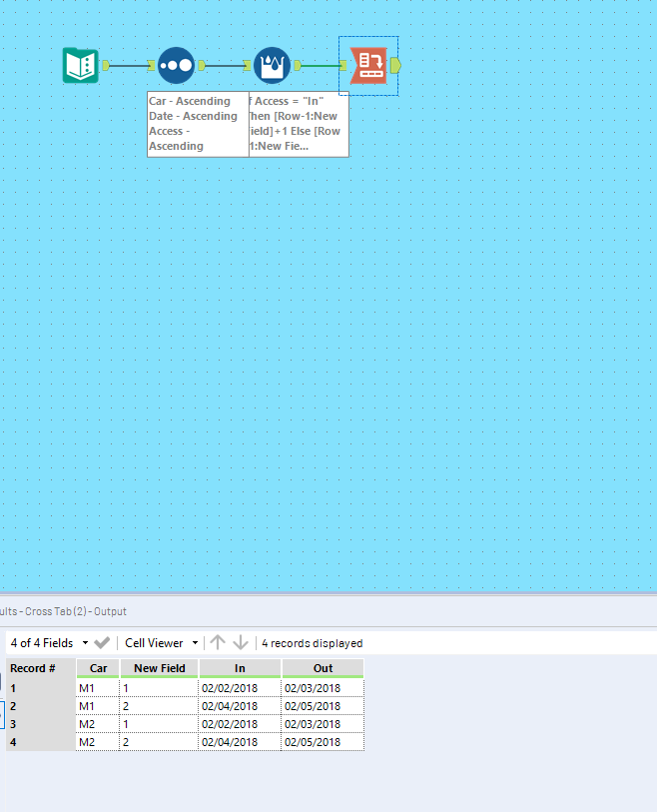Viewport: 657px width, 812px height.
Task: Click connection line between Input and Sort
Action: pos(129,65)
